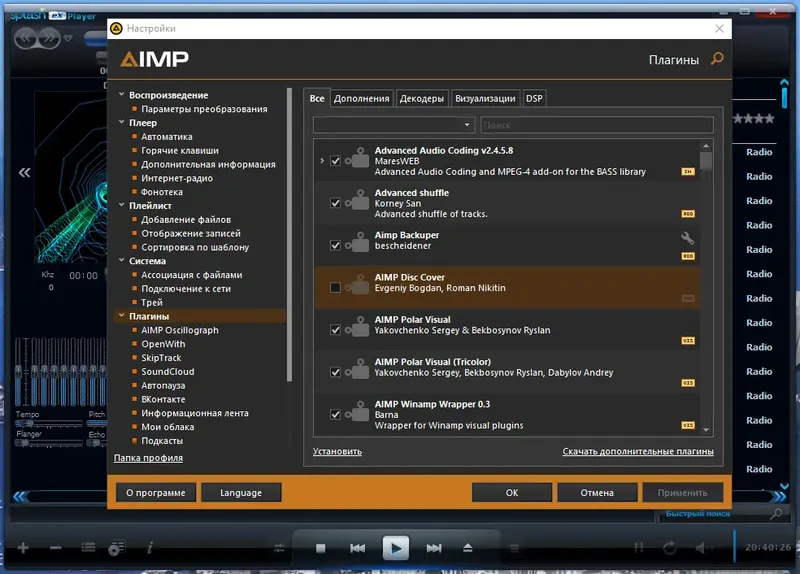The image size is (800, 574).
Task: Switch to the Дополнения tab
Action: click(x=361, y=98)
